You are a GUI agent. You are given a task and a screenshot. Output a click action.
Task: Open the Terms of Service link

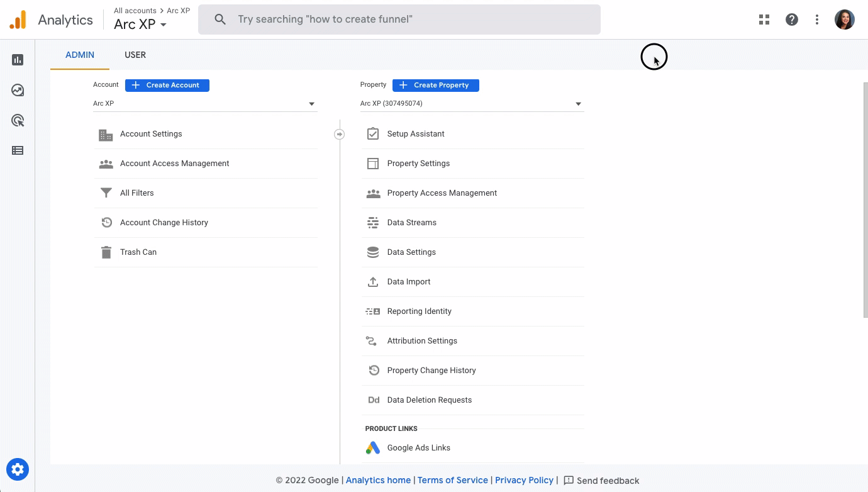click(x=453, y=480)
